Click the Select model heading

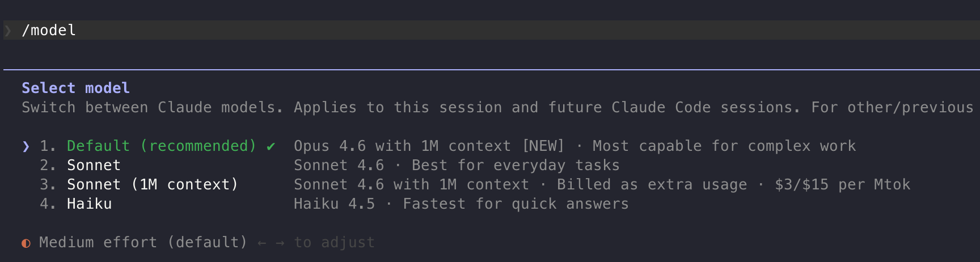point(75,88)
